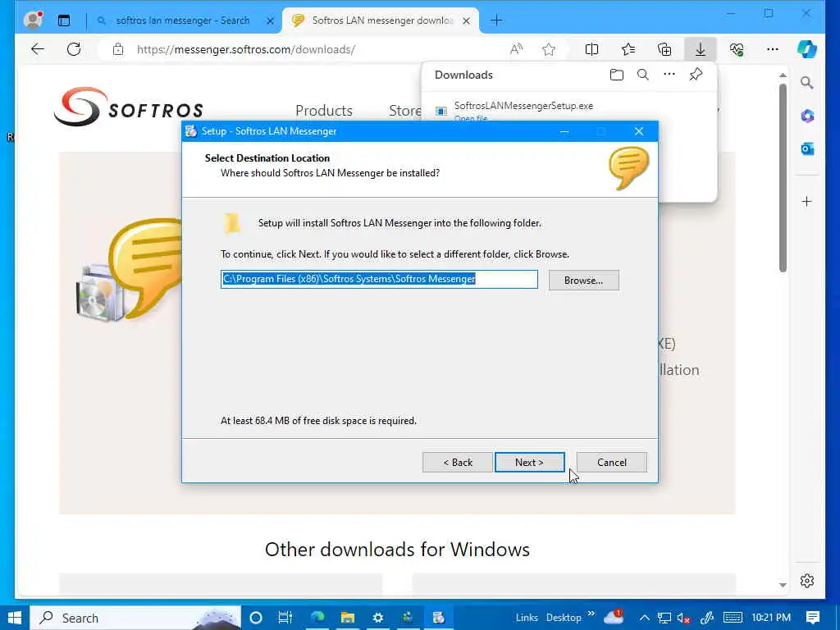This screenshot has height=630, width=840.
Task: Switch to softros lan messenger Search tab
Action: 183,21
